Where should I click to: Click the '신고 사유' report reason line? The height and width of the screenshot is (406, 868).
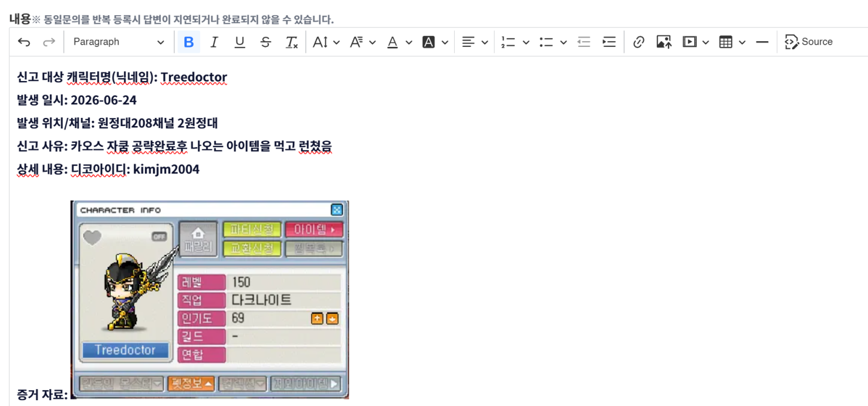coord(175,146)
